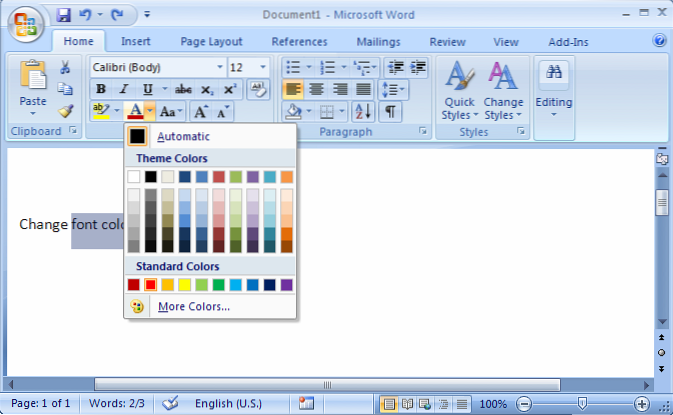Click the Increase Indent icon
The height and width of the screenshot is (415, 673).
tap(415, 67)
